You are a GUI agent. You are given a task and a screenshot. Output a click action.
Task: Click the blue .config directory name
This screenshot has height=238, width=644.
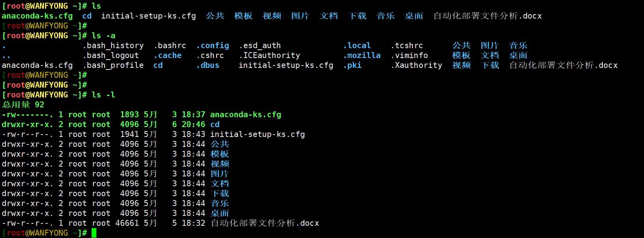[x=212, y=46]
